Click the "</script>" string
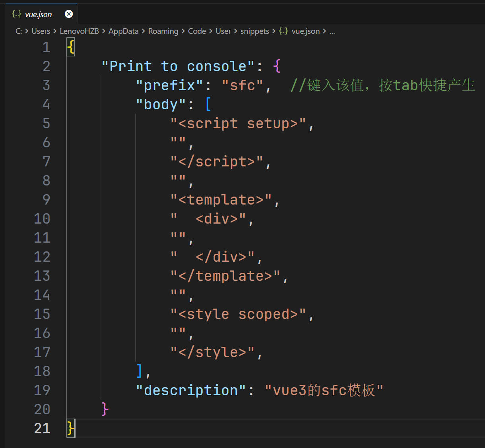 217,162
